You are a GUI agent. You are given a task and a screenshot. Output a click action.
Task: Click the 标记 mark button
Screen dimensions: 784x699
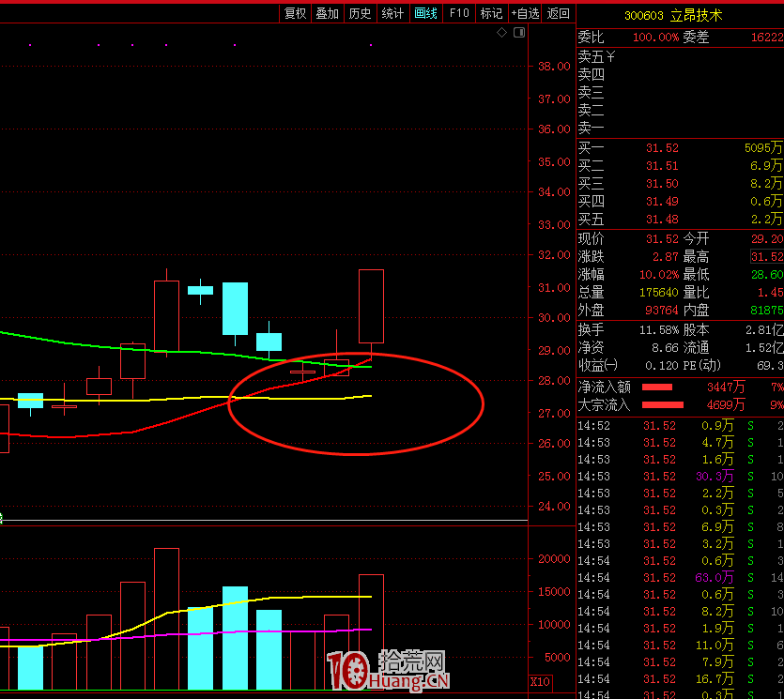tap(491, 13)
